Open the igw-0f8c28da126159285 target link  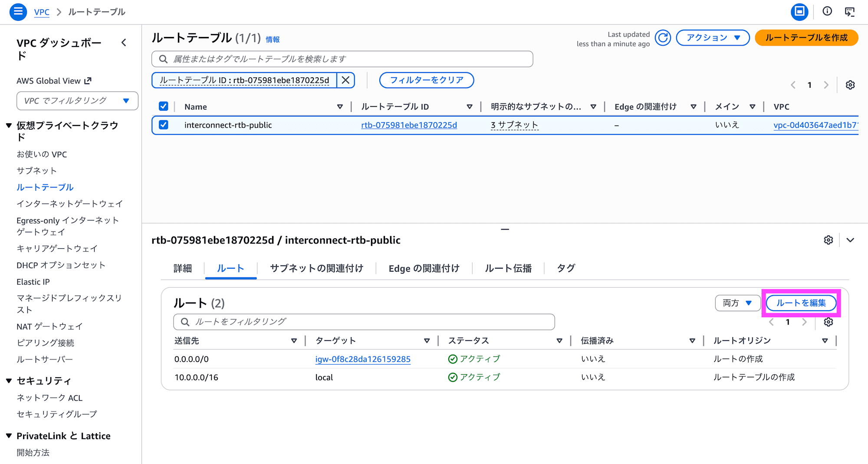pyautogui.click(x=363, y=359)
